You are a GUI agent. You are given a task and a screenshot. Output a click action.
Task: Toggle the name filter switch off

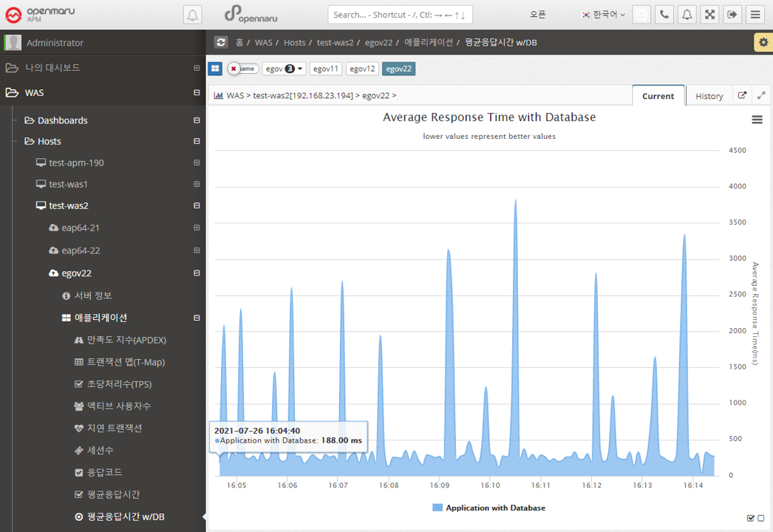[x=242, y=69]
